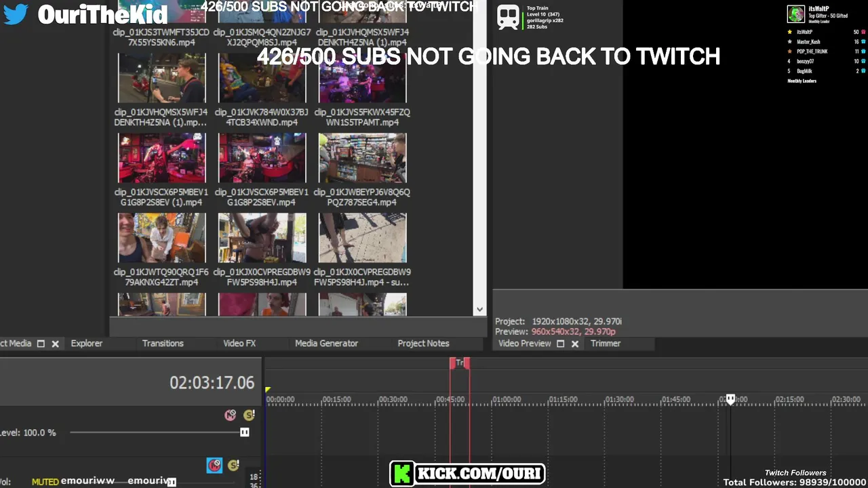This screenshot has width=868, height=488.
Task: Select thumbnail of clip_01KJVK784W0X37BJ4TCB34XWND.mp4
Action: click(x=262, y=78)
